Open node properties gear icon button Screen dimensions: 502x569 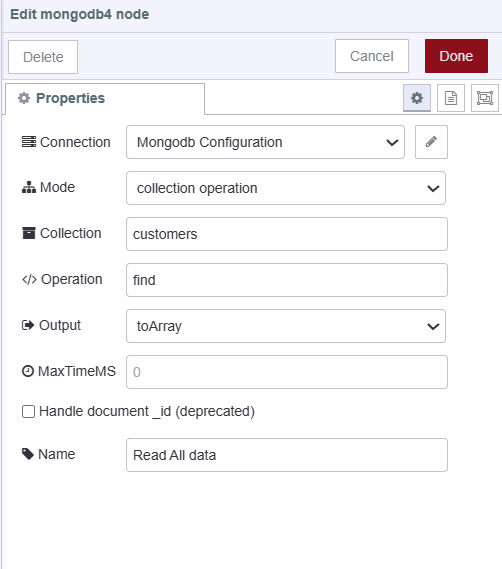[417, 98]
